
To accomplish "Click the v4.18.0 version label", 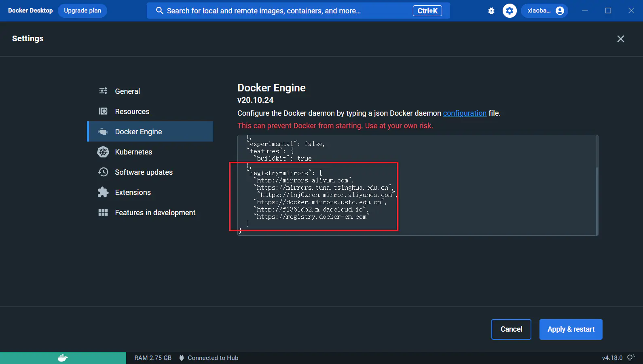I will [x=612, y=358].
